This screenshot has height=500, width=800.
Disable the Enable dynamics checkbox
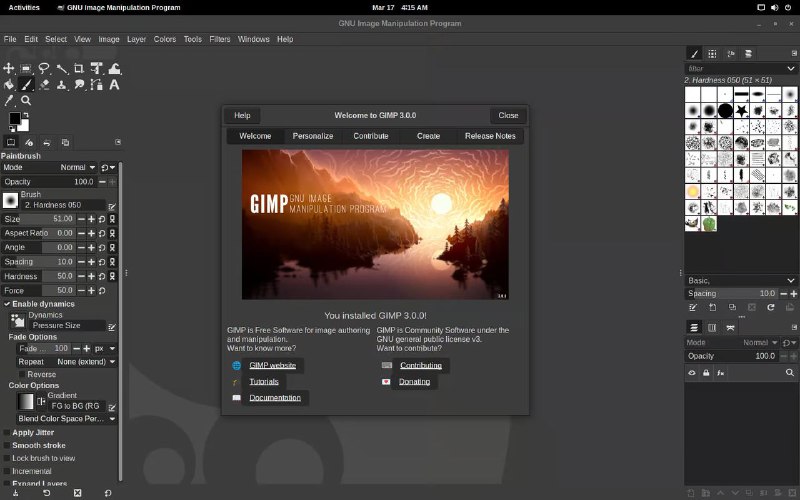coord(7,303)
